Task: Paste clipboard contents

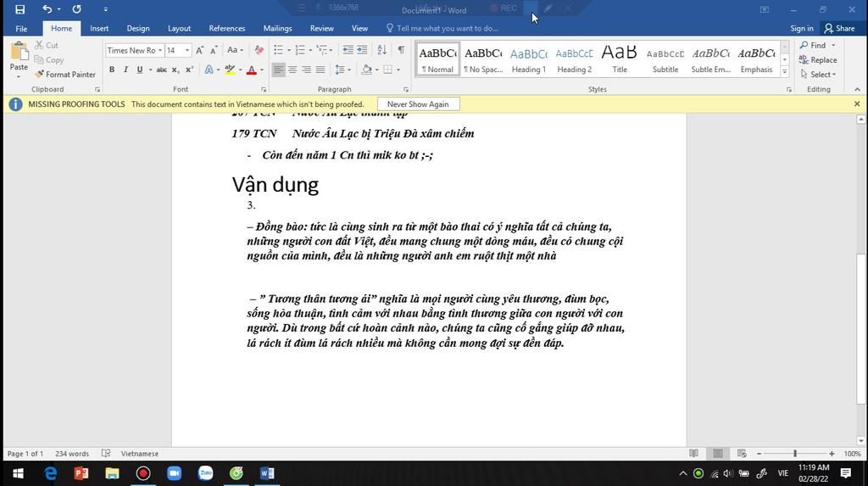Action: pos(19,59)
